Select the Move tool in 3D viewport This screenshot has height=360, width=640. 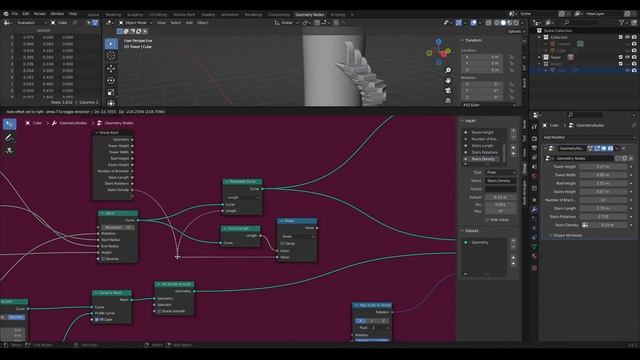(111, 68)
